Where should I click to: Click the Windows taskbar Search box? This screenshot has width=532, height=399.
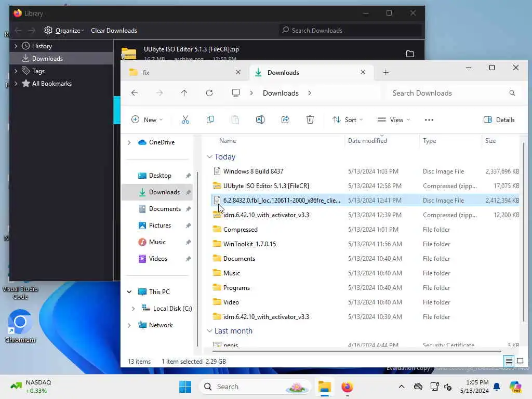pos(255,387)
